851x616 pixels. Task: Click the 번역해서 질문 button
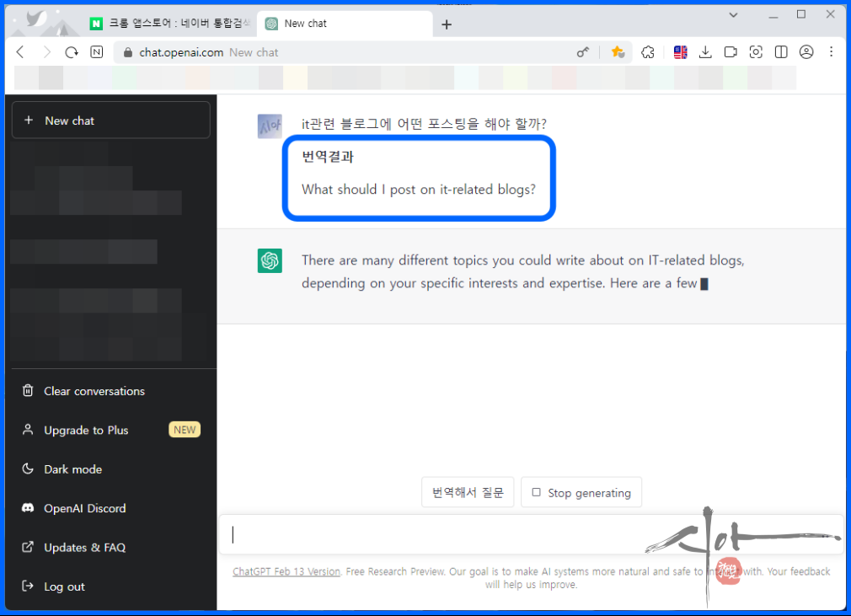468,492
